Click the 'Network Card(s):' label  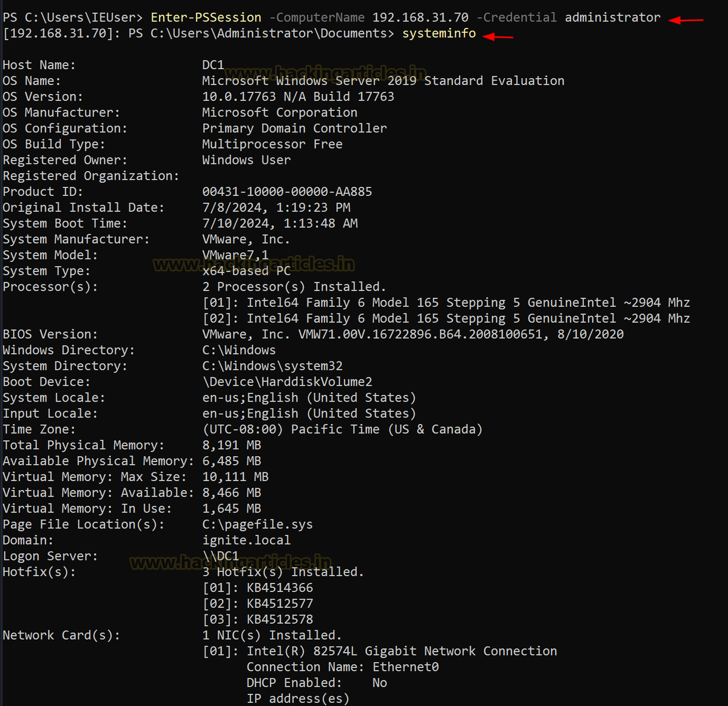tap(61, 635)
